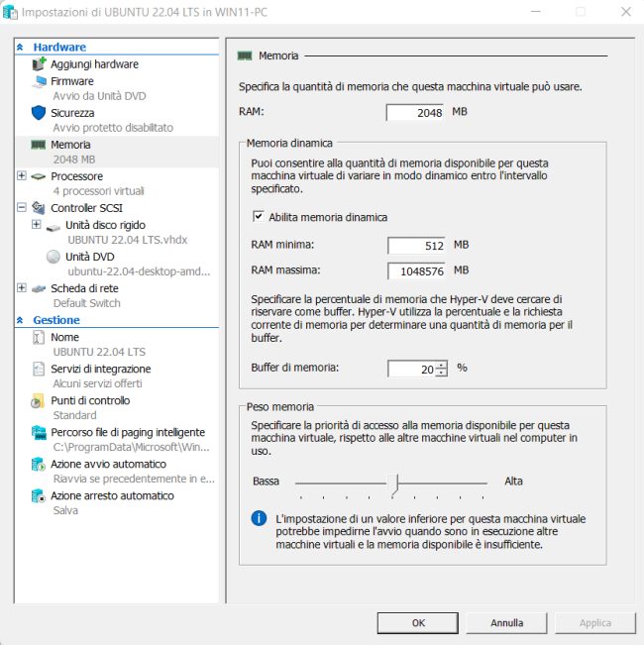The height and width of the screenshot is (645, 644).
Task: Increase Buffer di memoria with up arrow
Action: [x=441, y=364]
